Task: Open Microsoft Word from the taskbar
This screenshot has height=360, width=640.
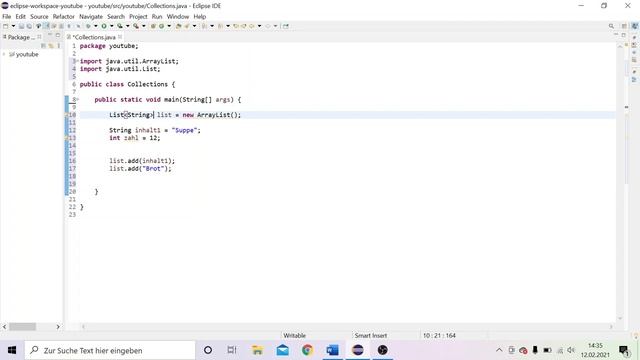Action: point(332,350)
